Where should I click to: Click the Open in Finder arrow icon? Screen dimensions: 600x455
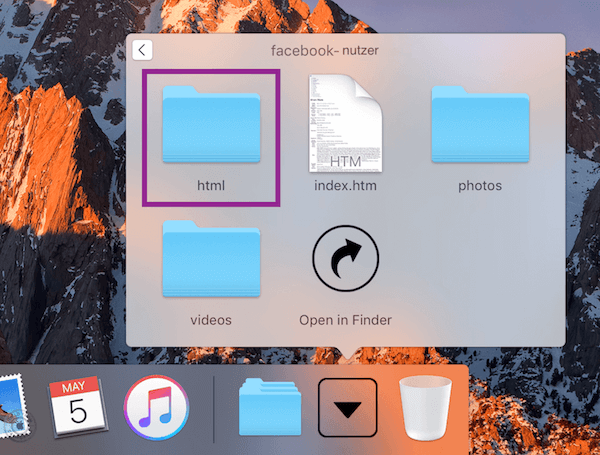346,258
